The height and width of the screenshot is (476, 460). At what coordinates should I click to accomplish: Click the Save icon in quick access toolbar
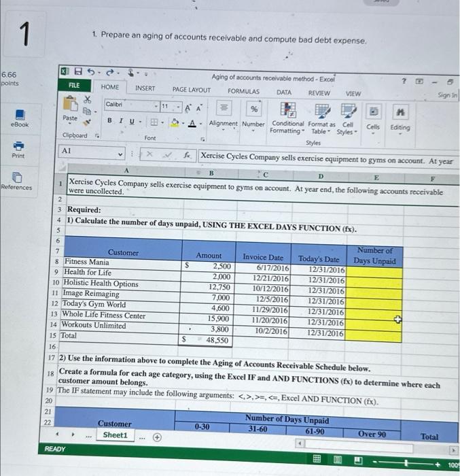coord(78,71)
